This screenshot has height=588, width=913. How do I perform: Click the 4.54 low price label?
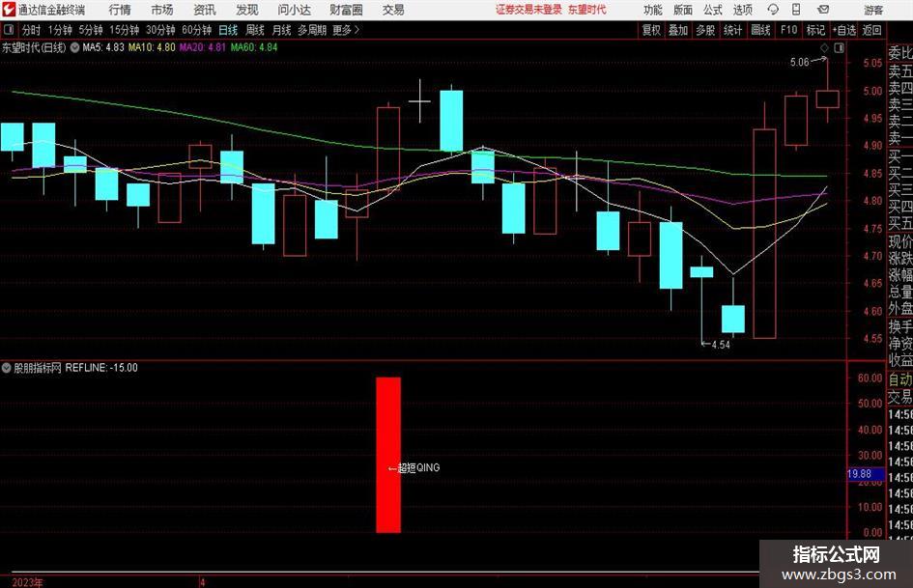click(x=721, y=345)
